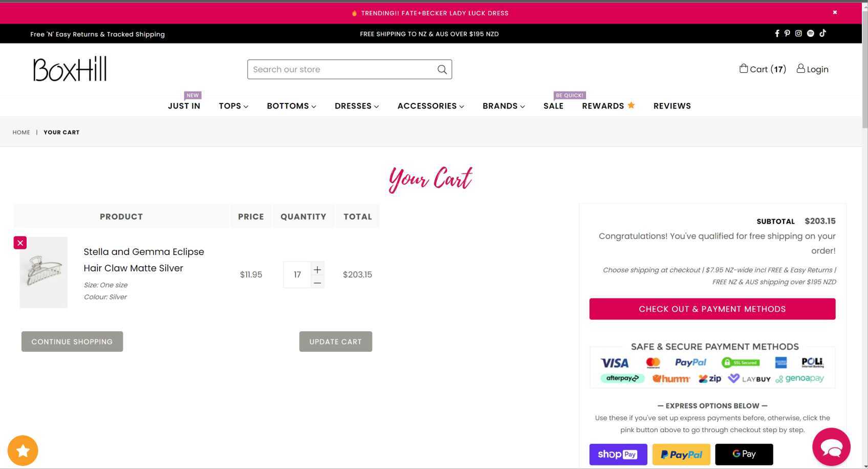Open the shopping cart icon

(745, 69)
